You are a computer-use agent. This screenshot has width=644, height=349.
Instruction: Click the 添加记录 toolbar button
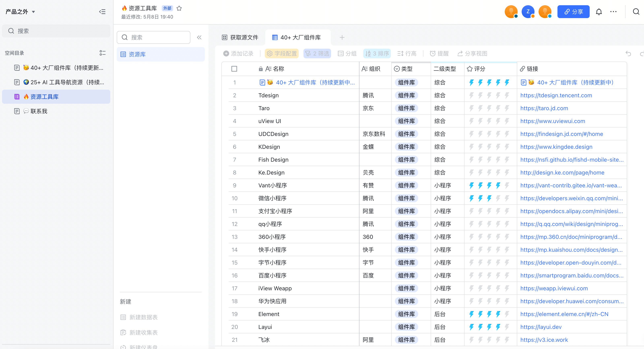(238, 53)
